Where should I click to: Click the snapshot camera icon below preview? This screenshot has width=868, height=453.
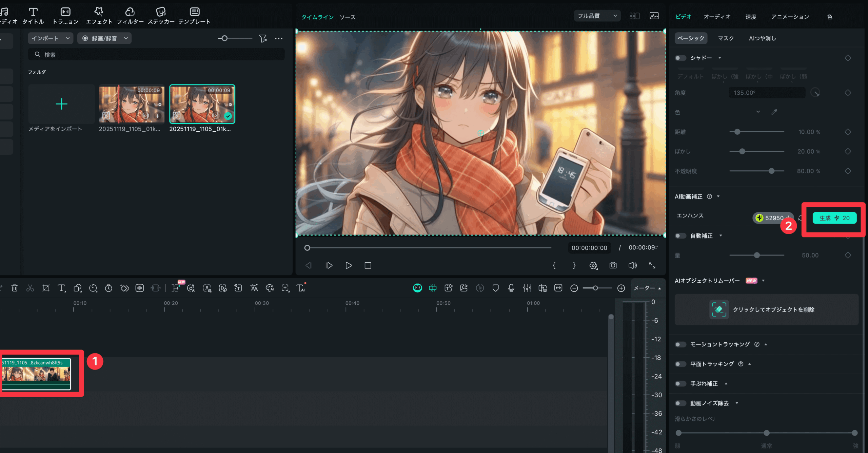coord(613,265)
